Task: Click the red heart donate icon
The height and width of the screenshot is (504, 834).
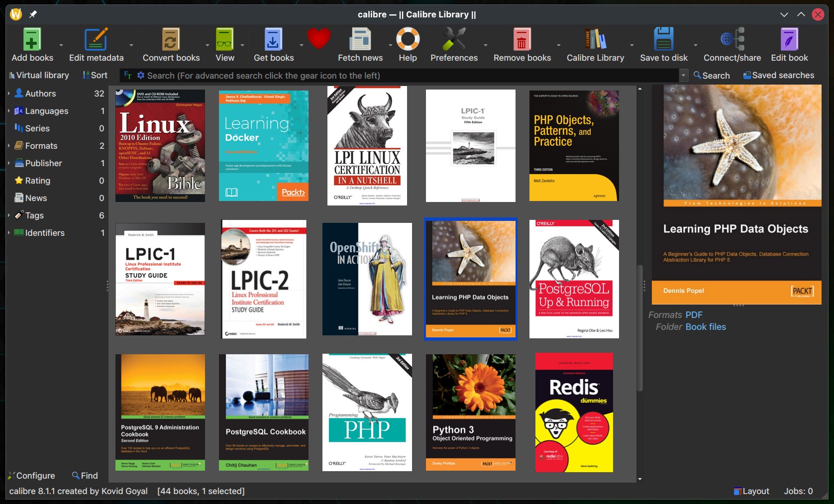Action: pos(319,39)
